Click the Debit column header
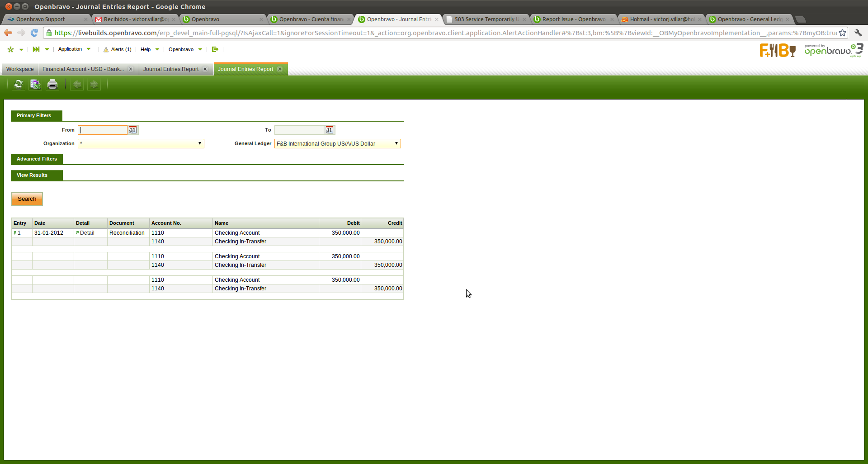This screenshot has height=464, width=868. (x=340, y=223)
